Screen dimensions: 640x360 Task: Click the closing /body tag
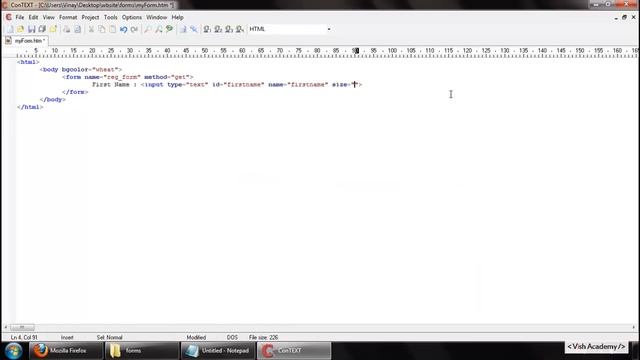53,100
